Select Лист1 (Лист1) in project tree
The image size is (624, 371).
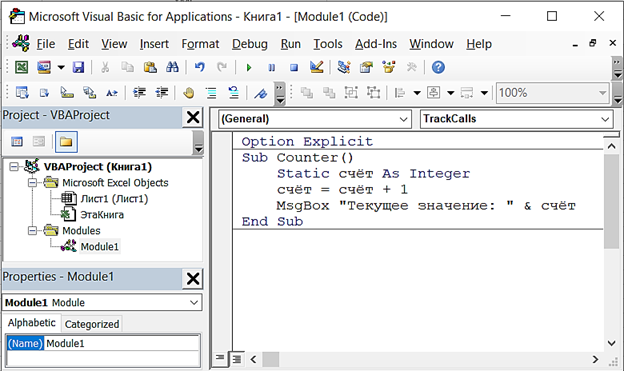(x=114, y=199)
